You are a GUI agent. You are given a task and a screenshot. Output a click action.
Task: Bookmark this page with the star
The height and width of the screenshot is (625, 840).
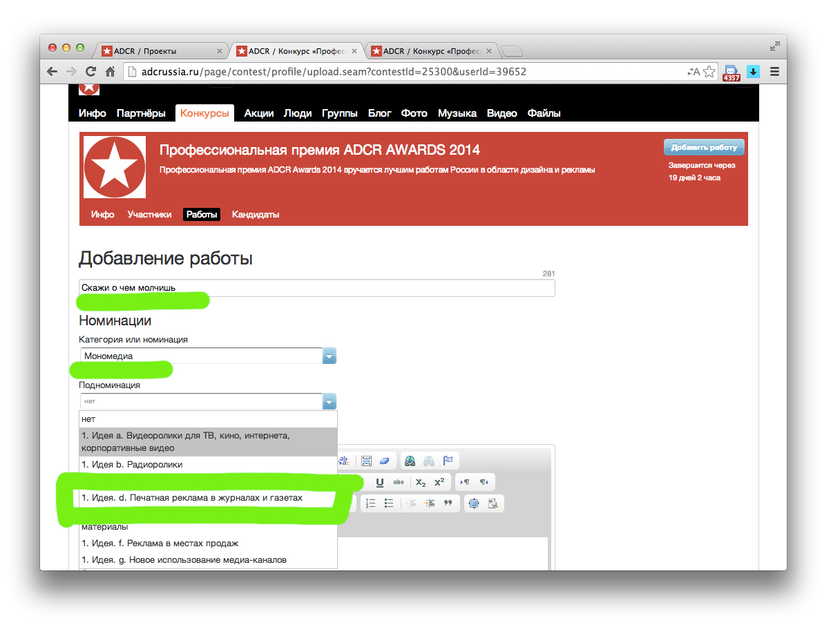pos(709,71)
